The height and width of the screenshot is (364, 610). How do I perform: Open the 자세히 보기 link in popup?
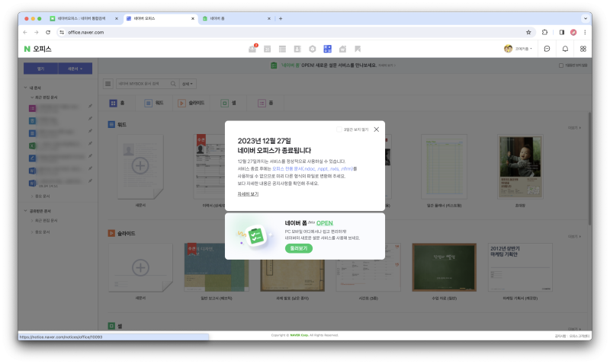pos(248,194)
